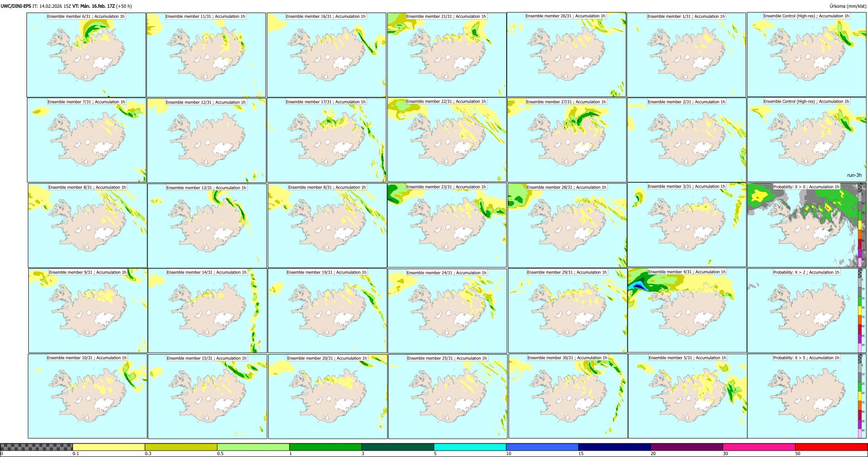Click the 'run-3h' annotation text

(x=854, y=175)
